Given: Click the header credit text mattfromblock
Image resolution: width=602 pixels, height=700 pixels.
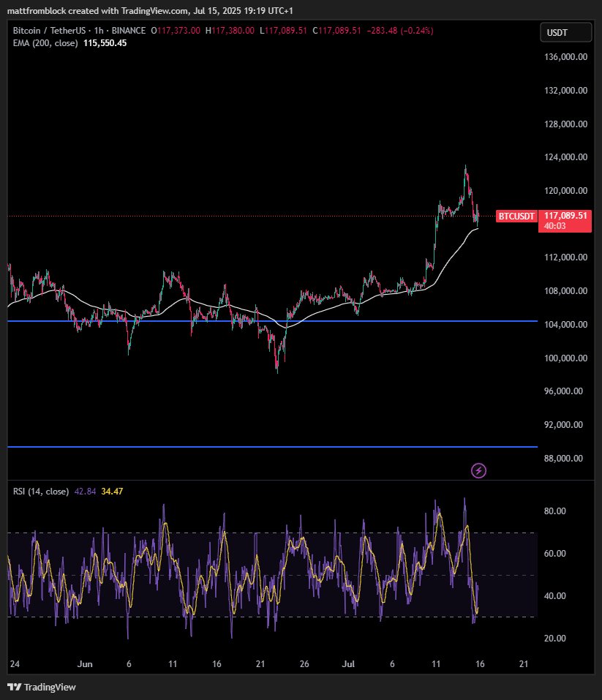Looking at the screenshot, I should 37,11.
